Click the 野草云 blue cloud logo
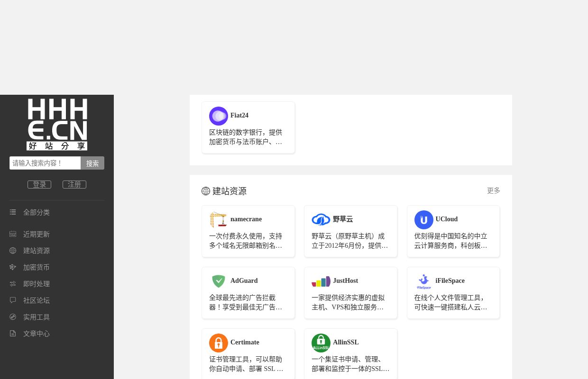Viewport: 588px width, 379px height. (321, 220)
